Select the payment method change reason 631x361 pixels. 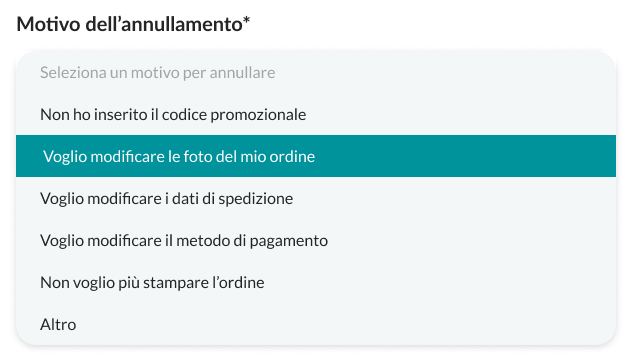point(316,240)
